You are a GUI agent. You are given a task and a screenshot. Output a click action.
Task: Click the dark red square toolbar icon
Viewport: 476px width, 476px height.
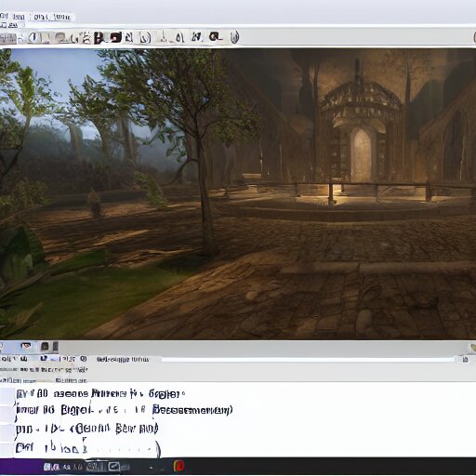pos(115,37)
